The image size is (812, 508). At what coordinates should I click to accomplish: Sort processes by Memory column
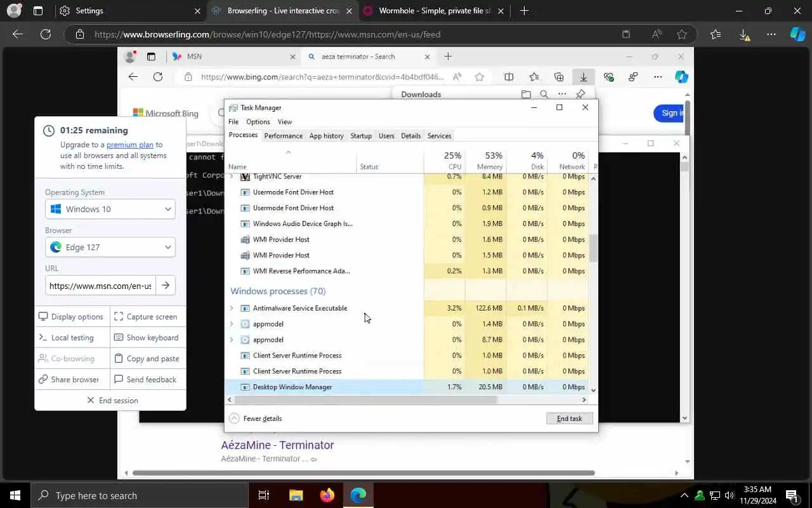[486, 161]
